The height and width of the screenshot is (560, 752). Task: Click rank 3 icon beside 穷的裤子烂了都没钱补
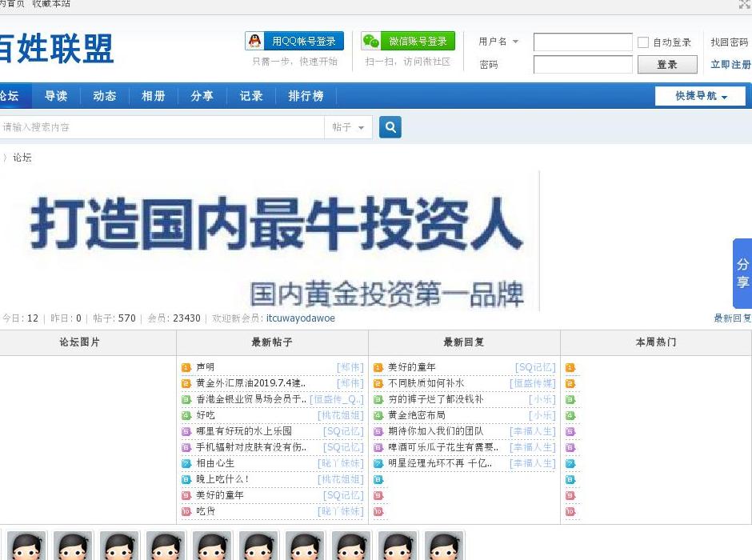(x=378, y=399)
